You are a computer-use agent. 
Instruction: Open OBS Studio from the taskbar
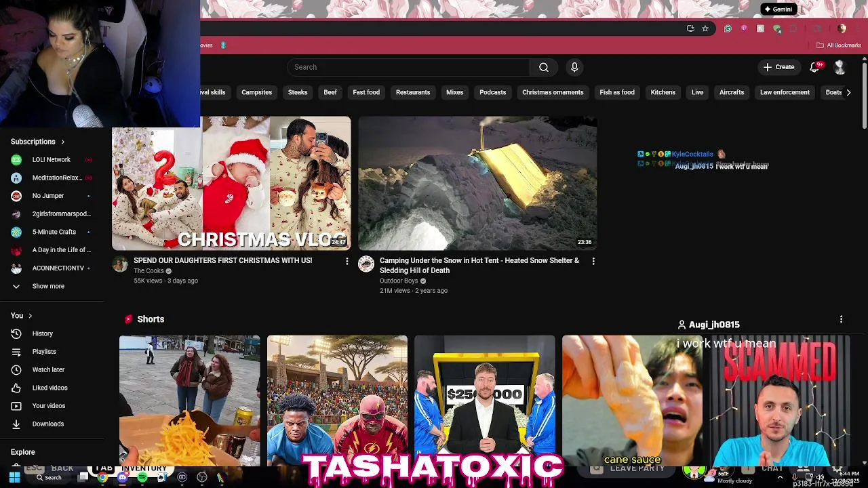pyautogui.click(x=201, y=477)
